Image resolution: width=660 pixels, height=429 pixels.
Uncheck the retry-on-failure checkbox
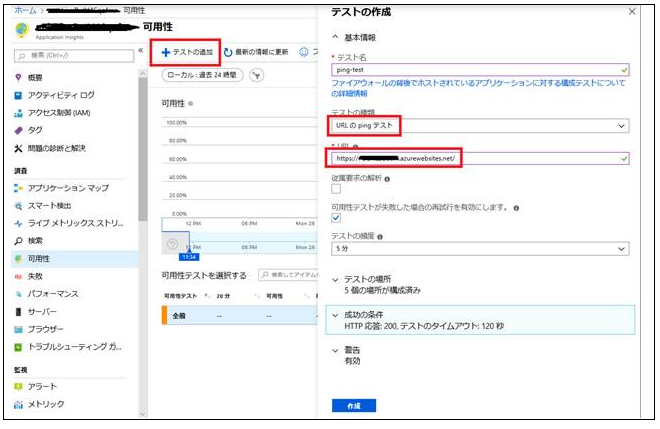point(337,218)
